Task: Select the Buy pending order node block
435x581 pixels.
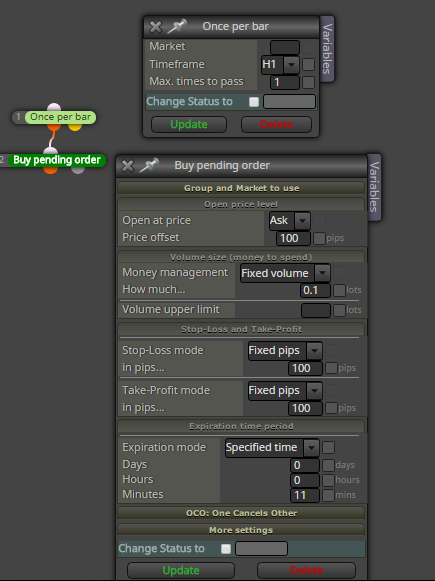Action: [x=57, y=160]
